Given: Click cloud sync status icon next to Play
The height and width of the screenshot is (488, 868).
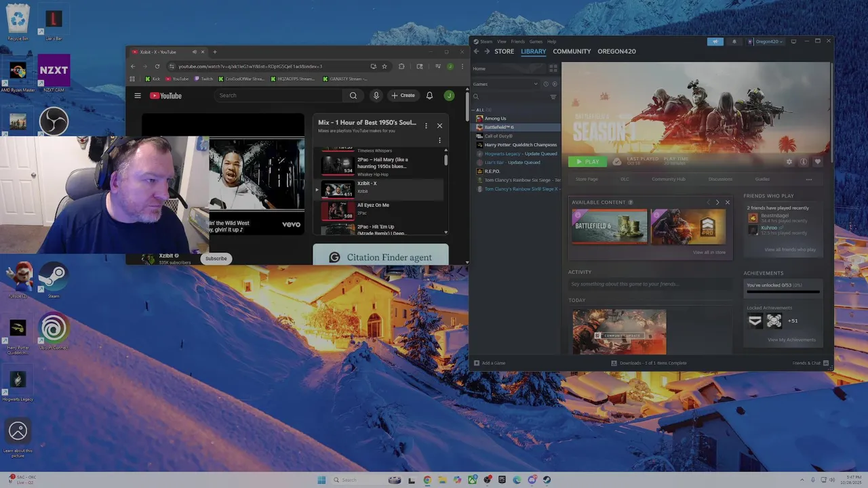Looking at the screenshot, I should [x=616, y=162].
